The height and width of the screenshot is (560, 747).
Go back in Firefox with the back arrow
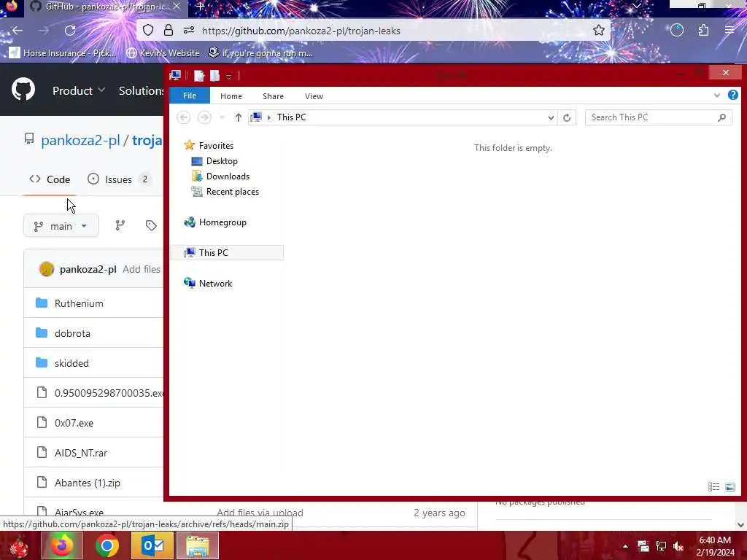pos(18,31)
